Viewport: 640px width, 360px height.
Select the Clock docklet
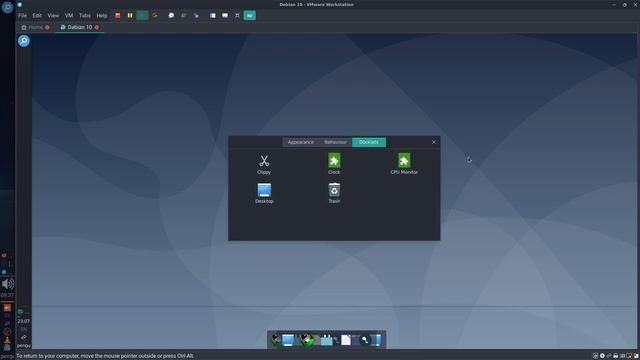pos(334,164)
